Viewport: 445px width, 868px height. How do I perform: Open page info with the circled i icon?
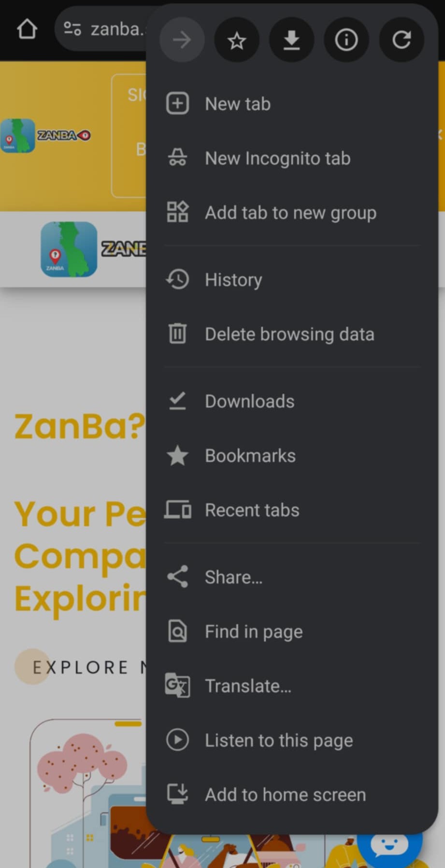pyautogui.click(x=346, y=40)
